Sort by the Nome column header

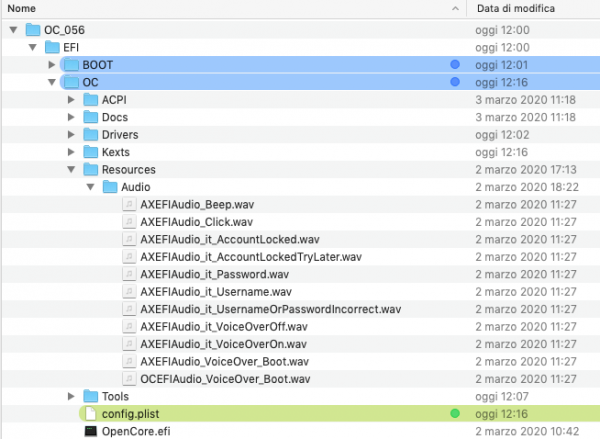point(200,8)
